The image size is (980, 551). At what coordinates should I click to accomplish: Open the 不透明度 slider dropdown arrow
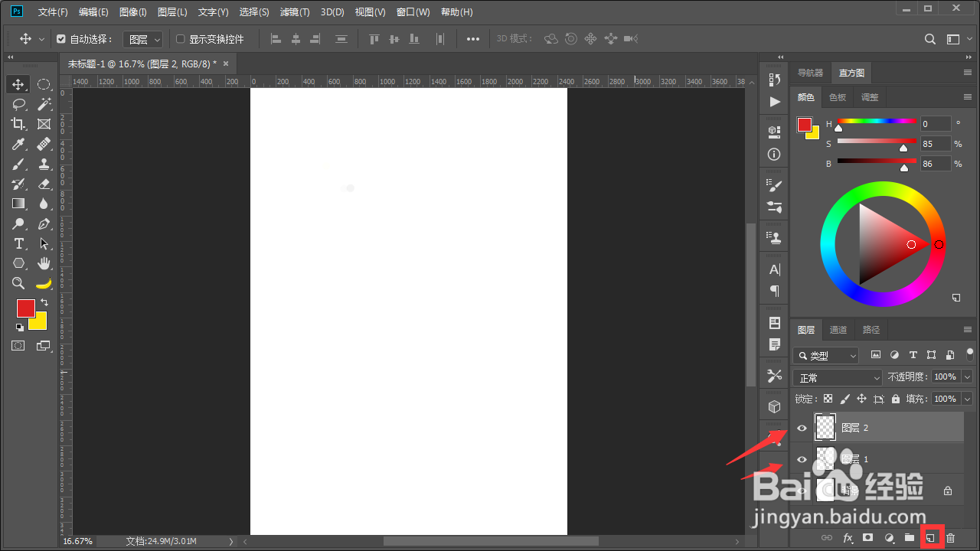coord(967,377)
